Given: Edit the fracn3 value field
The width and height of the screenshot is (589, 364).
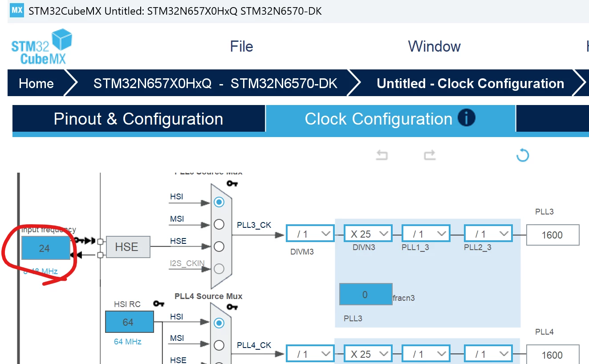Looking at the screenshot, I should click(x=366, y=294).
